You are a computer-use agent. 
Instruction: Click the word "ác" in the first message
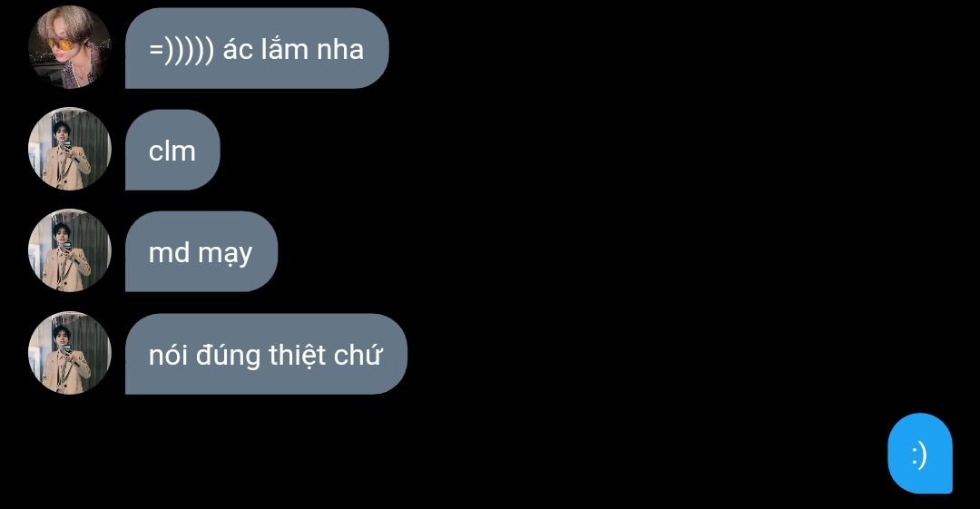click(x=238, y=49)
